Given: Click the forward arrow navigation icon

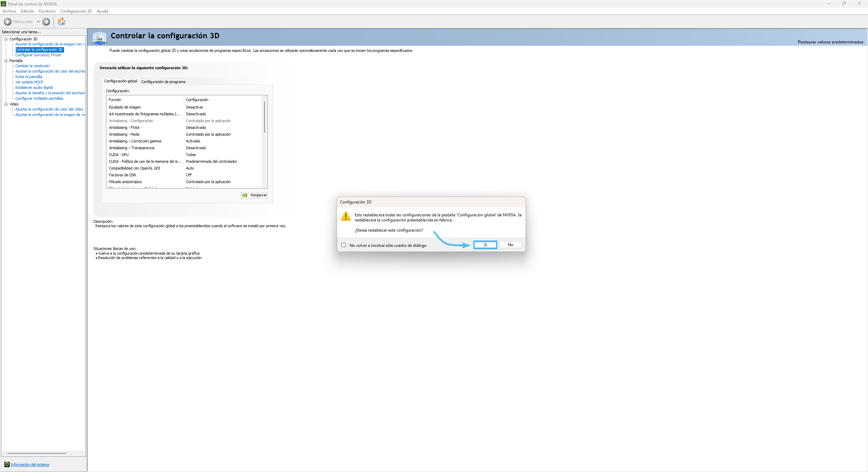Looking at the screenshot, I should tap(46, 22).
